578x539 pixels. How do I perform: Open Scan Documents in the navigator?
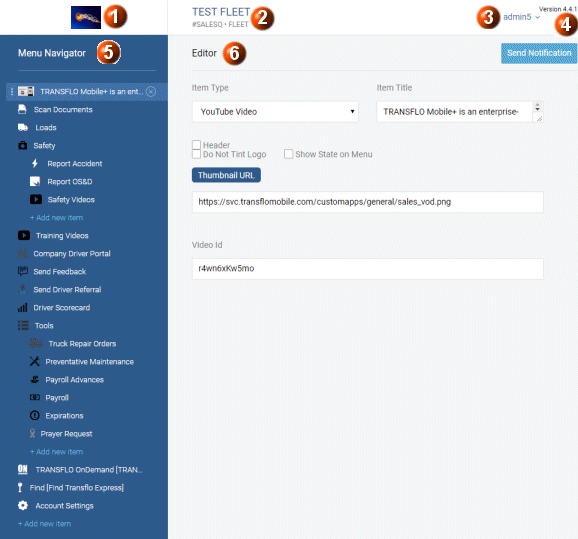pyautogui.click(x=63, y=109)
